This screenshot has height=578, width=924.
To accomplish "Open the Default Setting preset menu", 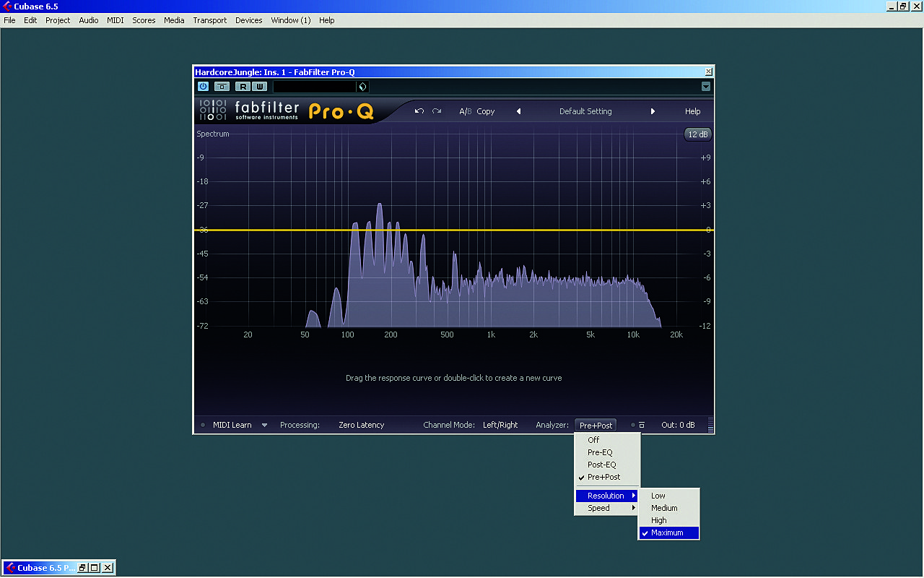I will coord(585,111).
